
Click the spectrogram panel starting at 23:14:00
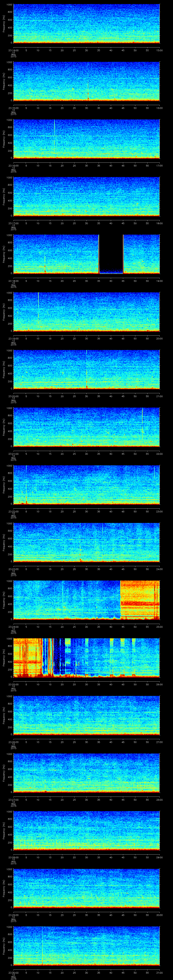coord(86,24)
